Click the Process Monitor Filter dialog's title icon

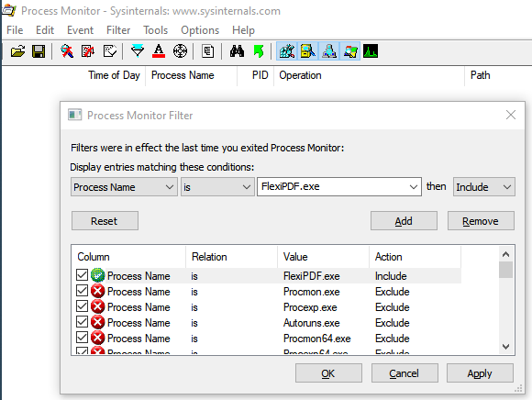(x=74, y=115)
